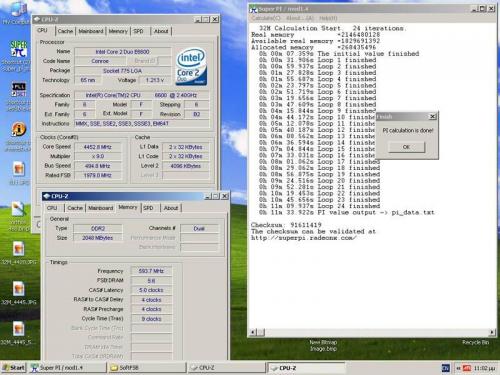Click OK in the Finish dialog
500x375 pixels.
(x=406, y=147)
